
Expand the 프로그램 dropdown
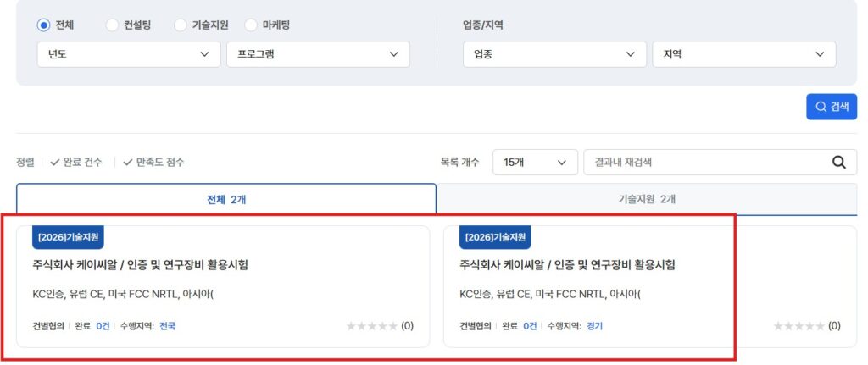pos(318,54)
